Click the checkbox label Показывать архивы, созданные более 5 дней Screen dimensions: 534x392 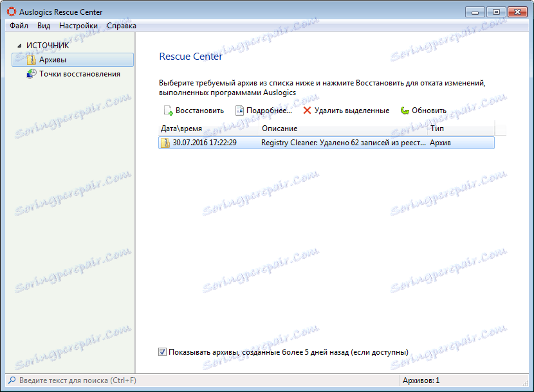pos(288,352)
